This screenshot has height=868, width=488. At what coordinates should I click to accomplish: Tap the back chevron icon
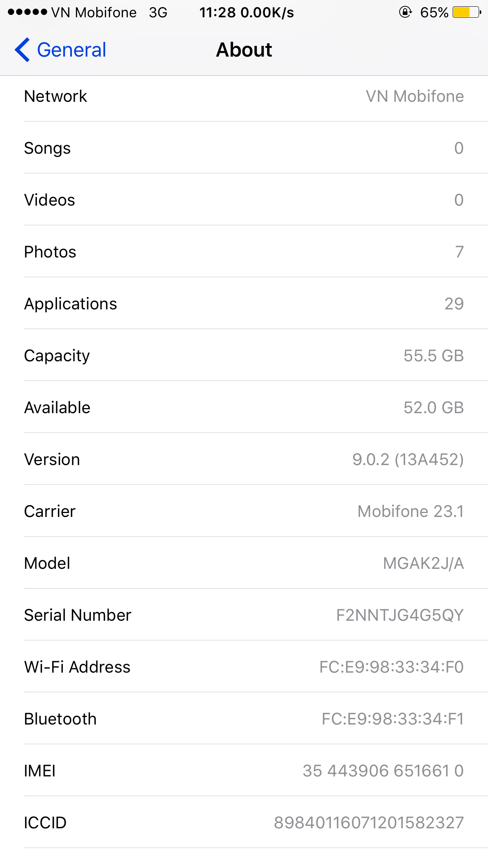pyautogui.click(x=22, y=50)
